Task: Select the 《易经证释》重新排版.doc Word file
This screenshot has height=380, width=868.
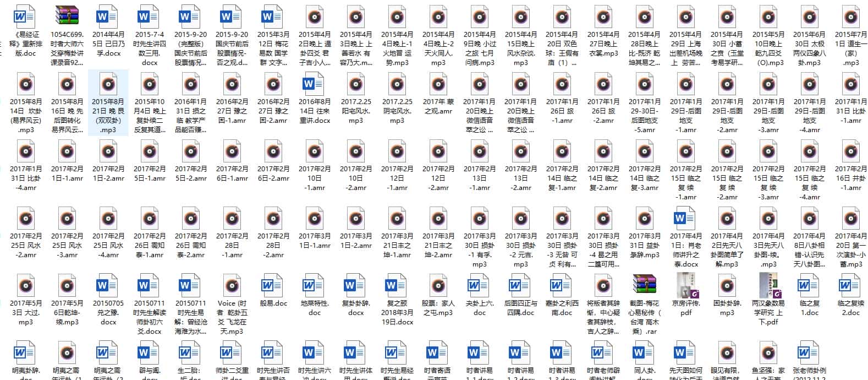Action: tap(25, 18)
